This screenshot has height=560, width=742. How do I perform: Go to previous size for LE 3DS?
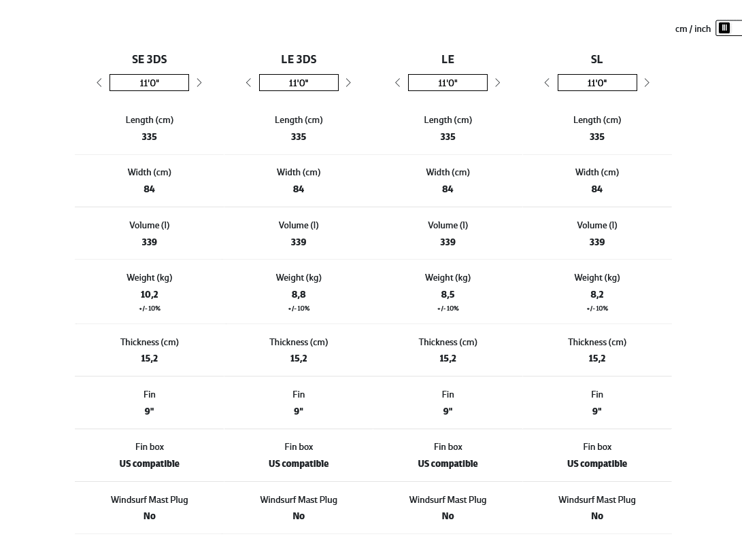pyautogui.click(x=248, y=83)
